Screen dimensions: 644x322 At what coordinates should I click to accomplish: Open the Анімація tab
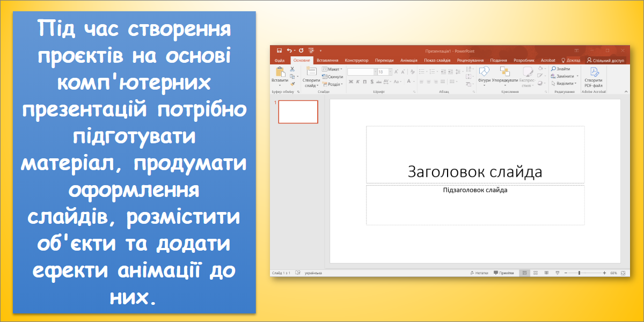tap(408, 61)
